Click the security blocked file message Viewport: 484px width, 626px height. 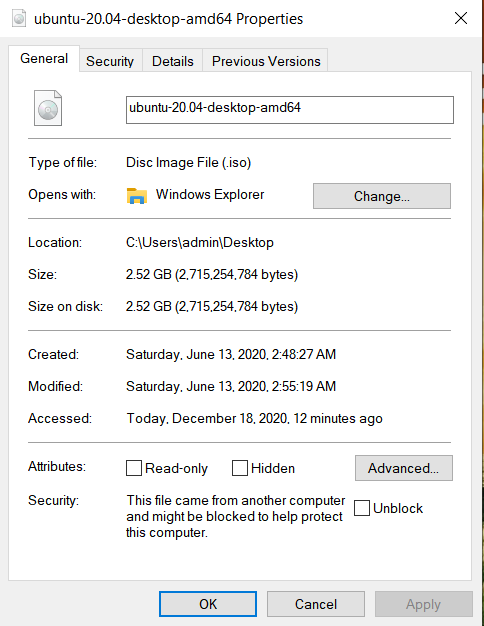[236, 516]
